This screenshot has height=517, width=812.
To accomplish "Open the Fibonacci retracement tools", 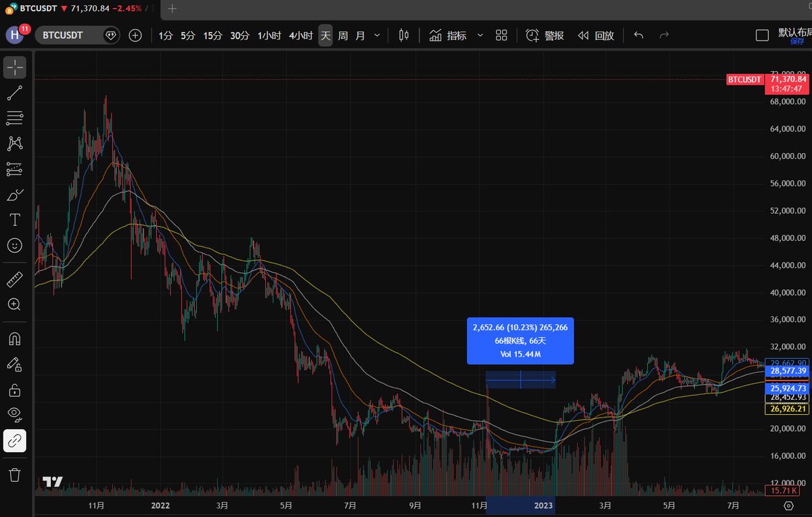I will pyautogui.click(x=15, y=118).
